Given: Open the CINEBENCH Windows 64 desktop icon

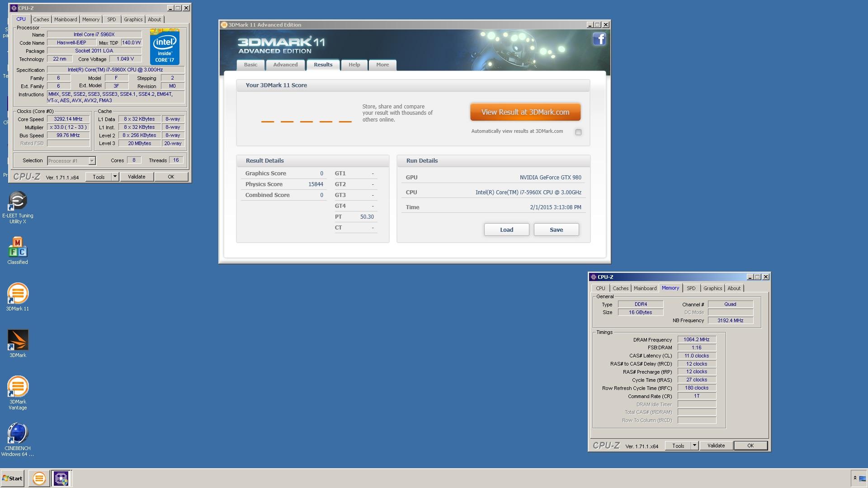Looking at the screenshot, I should [x=18, y=434].
